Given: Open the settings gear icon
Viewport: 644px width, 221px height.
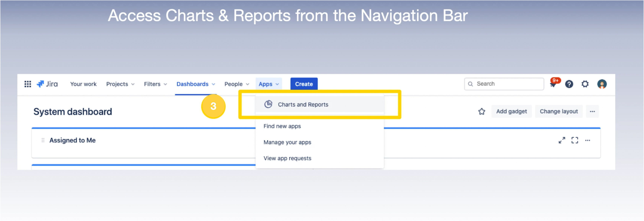Looking at the screenshot, I should pos(585,84).
